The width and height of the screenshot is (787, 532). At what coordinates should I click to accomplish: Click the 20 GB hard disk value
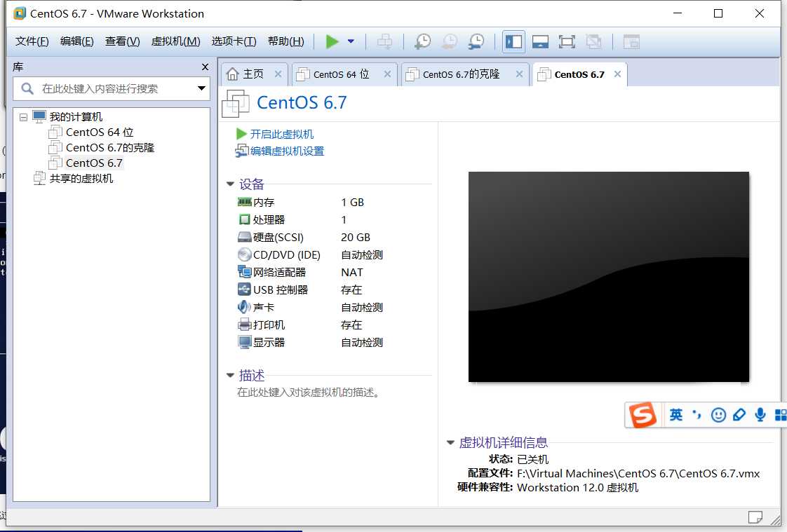[x=356, y=237]
